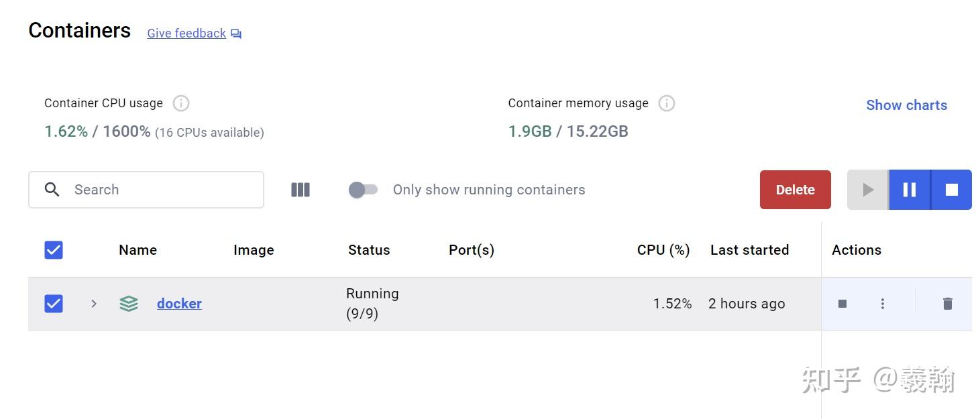Click the Container memory usage info icon

[666, 103]
